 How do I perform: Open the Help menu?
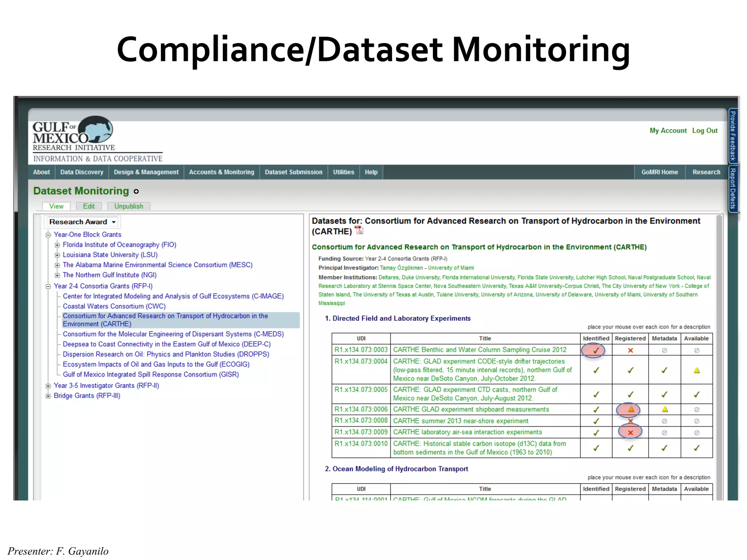371,172
